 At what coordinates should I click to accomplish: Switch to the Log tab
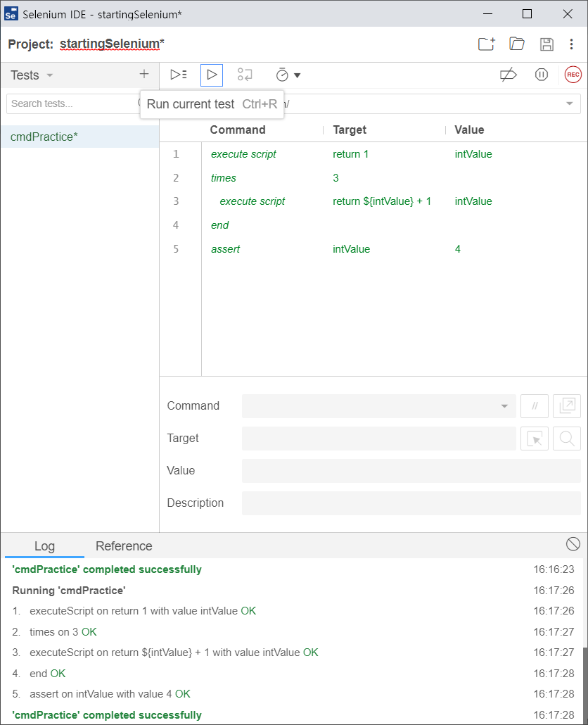coord(44,546)
